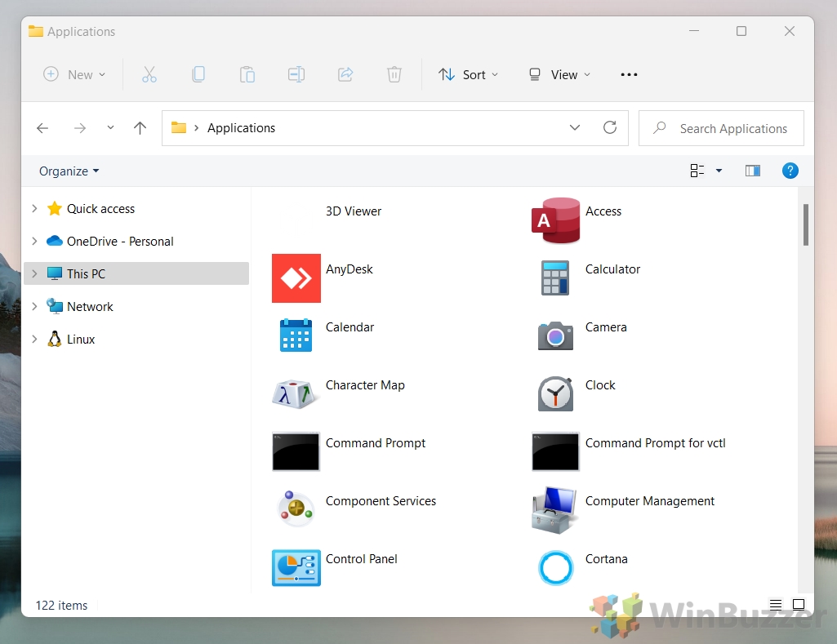Select the Cortana app icon

click(555, 567)
